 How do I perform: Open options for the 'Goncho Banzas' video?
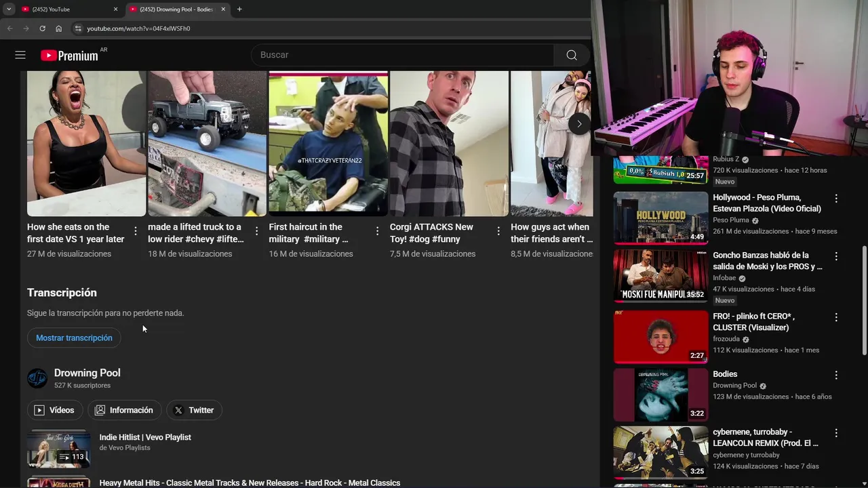(x=836, y=256)
